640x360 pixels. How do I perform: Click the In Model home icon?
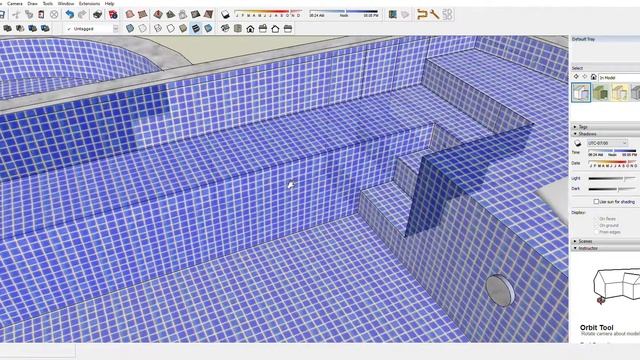click(593, 77)
